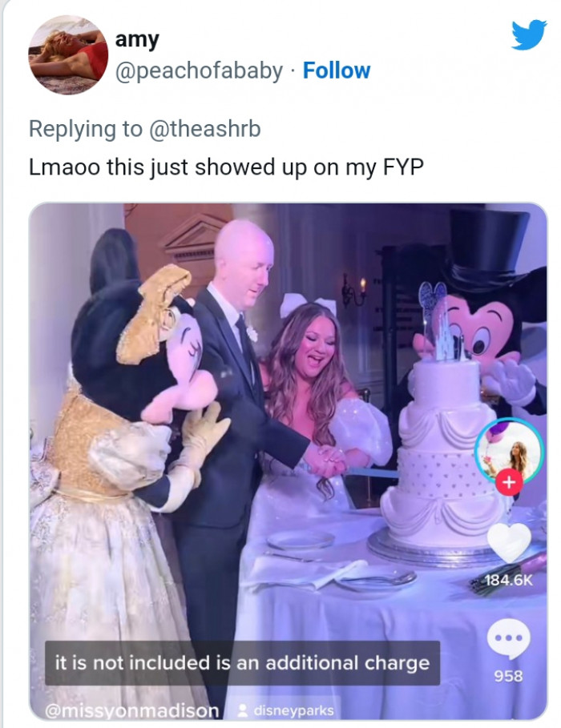Open the @theashrb mention link

(x=204, y=129)
